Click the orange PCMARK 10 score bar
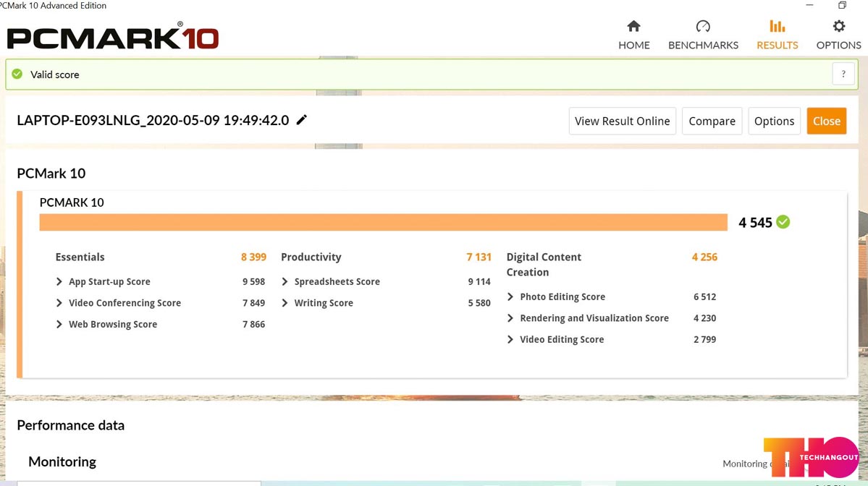868x486 pixels. (x=383, y=222)
